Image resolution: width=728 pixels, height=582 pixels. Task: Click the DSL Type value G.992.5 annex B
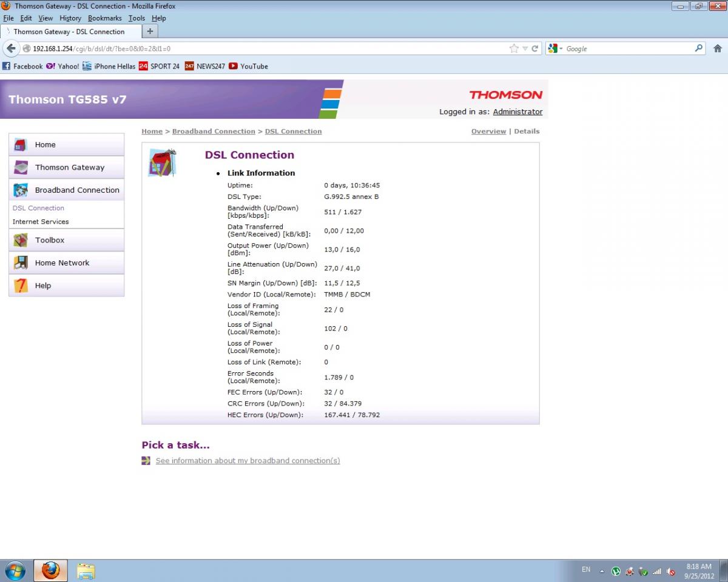pyautogui.click(x=351, y=197)
